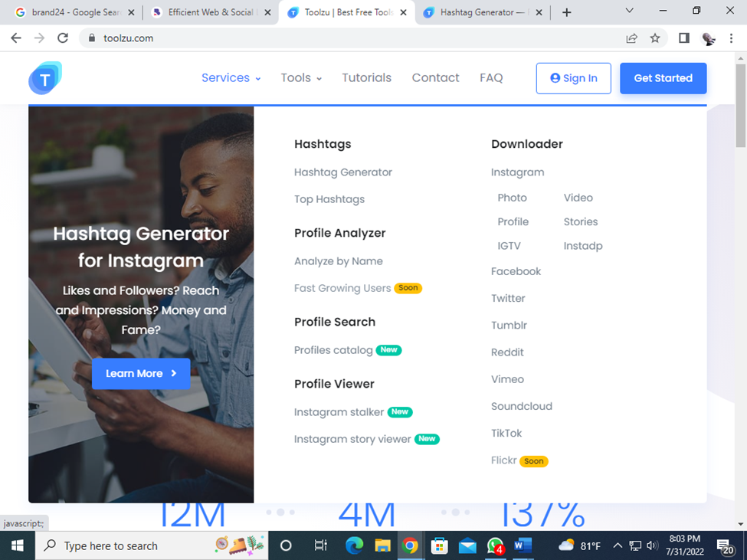Open Word from the taskbar
The image size is (747, 560).
[523, 545]
